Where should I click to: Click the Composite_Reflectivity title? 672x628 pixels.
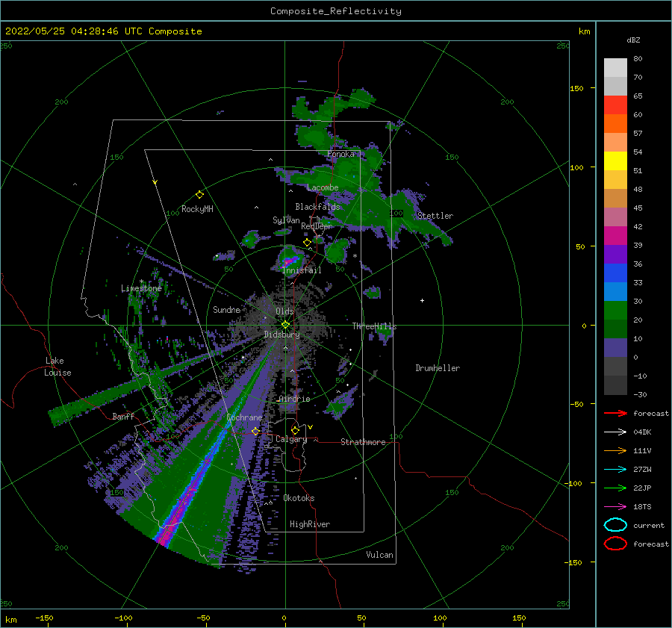coord(335,11)
